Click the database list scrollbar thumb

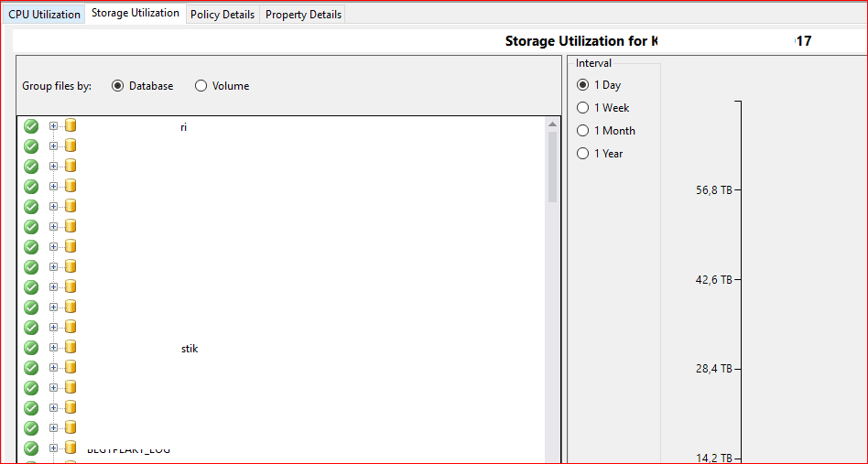click(x=552, y=167)
